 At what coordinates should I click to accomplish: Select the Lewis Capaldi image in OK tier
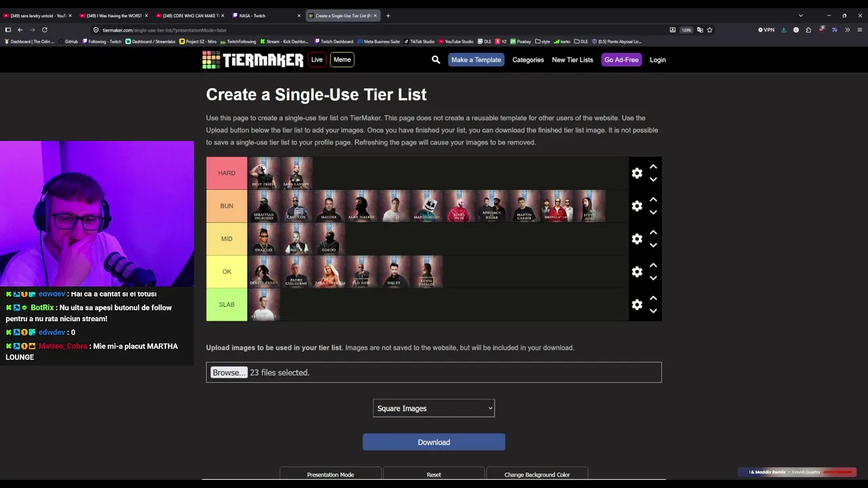427,272
